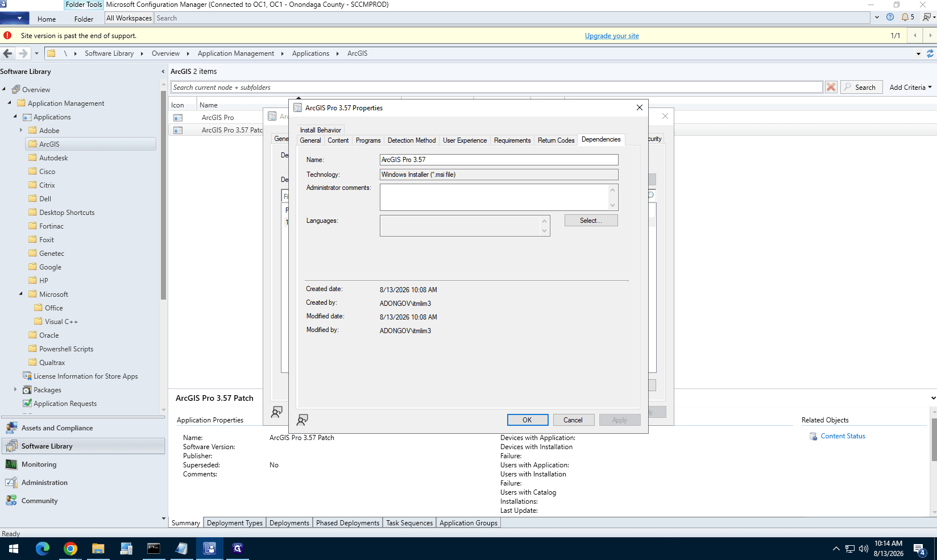Viewport: 937px width, 560px height.
Task: Click the back navigation arrow
Action: [x=7, y=53]
